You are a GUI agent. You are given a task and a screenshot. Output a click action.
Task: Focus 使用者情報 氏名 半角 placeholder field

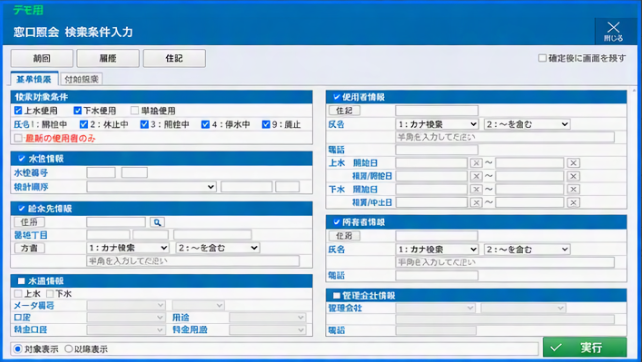pyautogui.click(x=505, y=137)
